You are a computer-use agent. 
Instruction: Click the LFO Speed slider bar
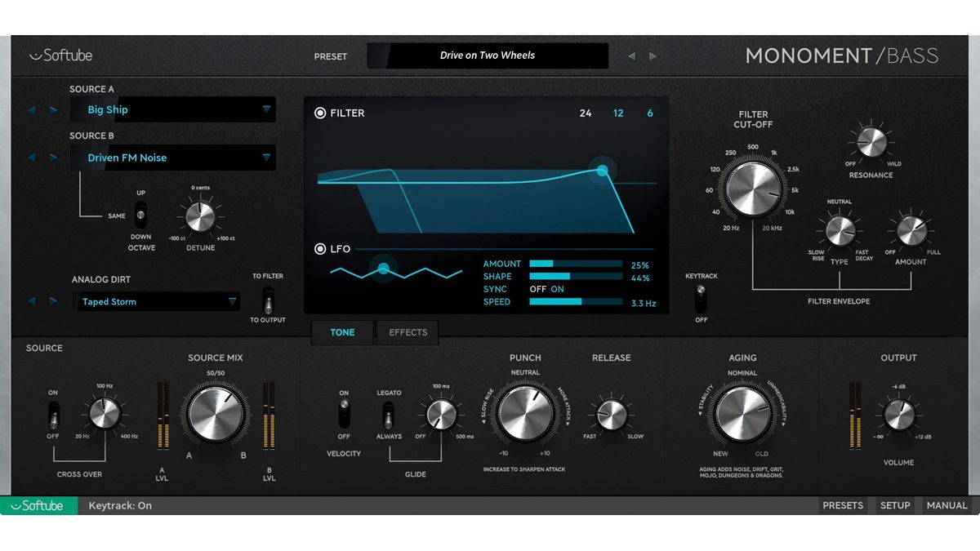click(576, 302)
